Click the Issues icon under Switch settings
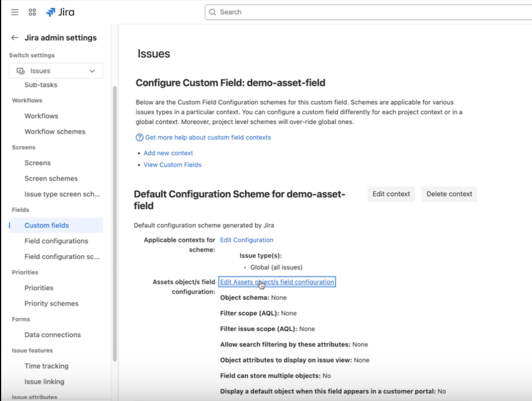 (x=20, y=71)
